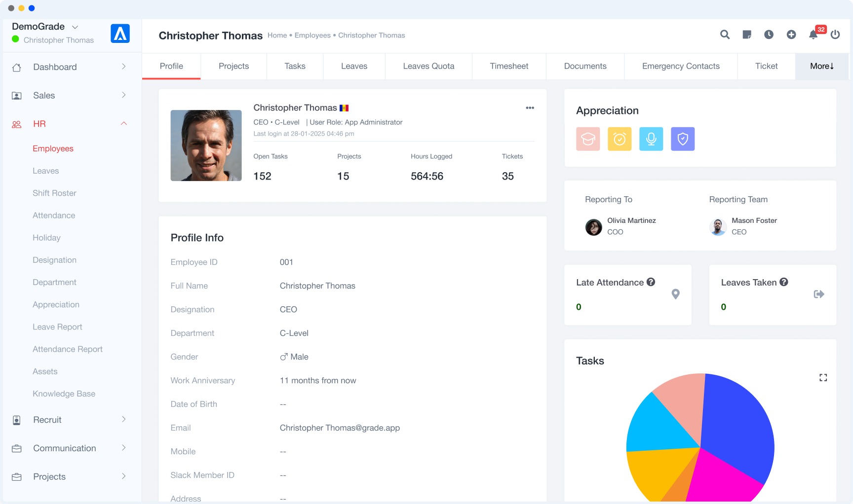The height and width of the screenshot is (504, 853).
Task: Open notifications via the bell icon
Action: 813,35
